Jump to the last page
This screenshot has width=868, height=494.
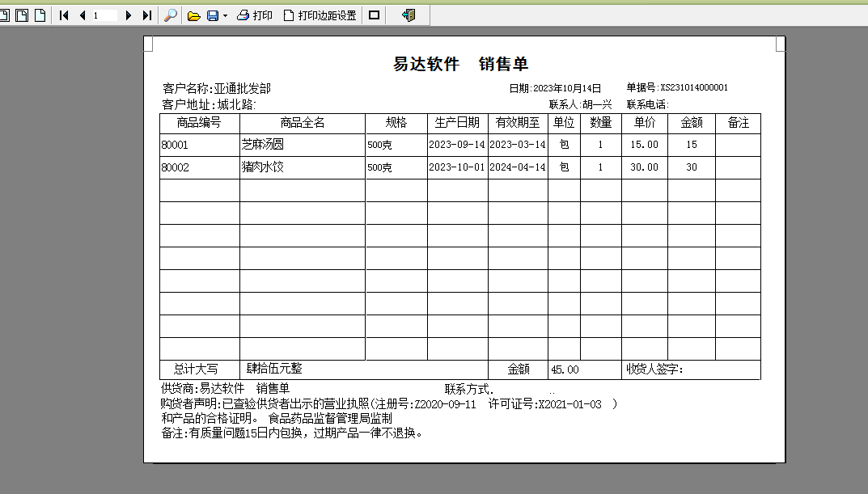(146, 15)
